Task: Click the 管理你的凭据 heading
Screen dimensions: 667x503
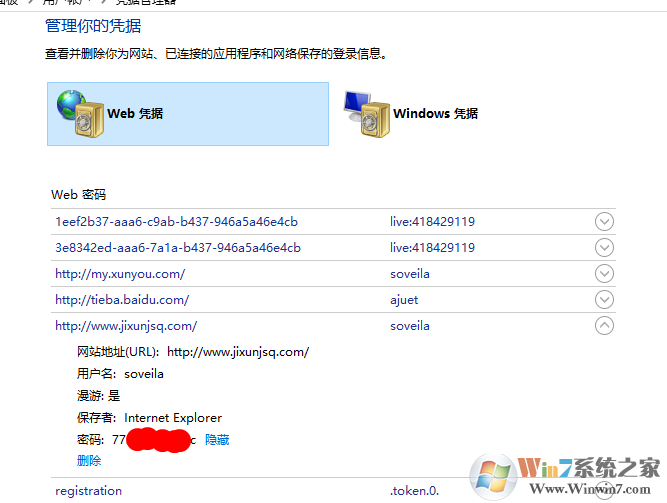Action: (x=93, y=26)
